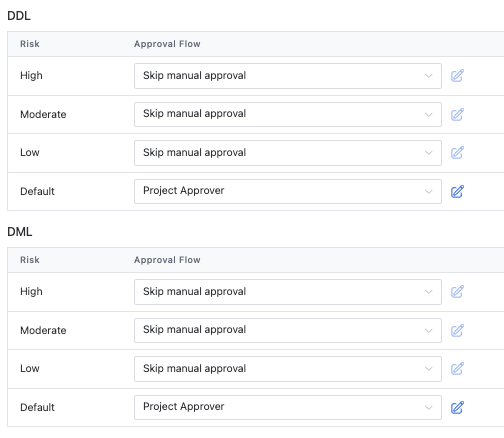Open DML High risk approval flow dropdown
The height and width of the screenshot is (438, 504).
(x=288, y=292)
